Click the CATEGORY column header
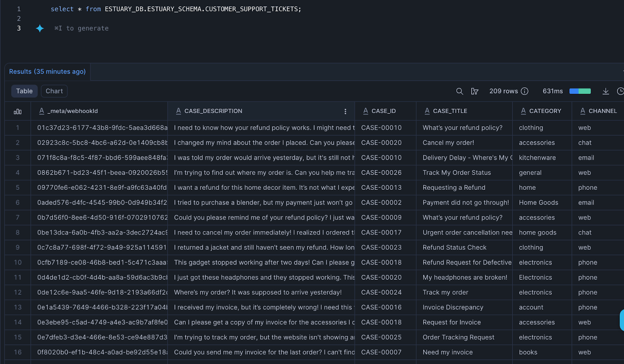 [545, 111]
